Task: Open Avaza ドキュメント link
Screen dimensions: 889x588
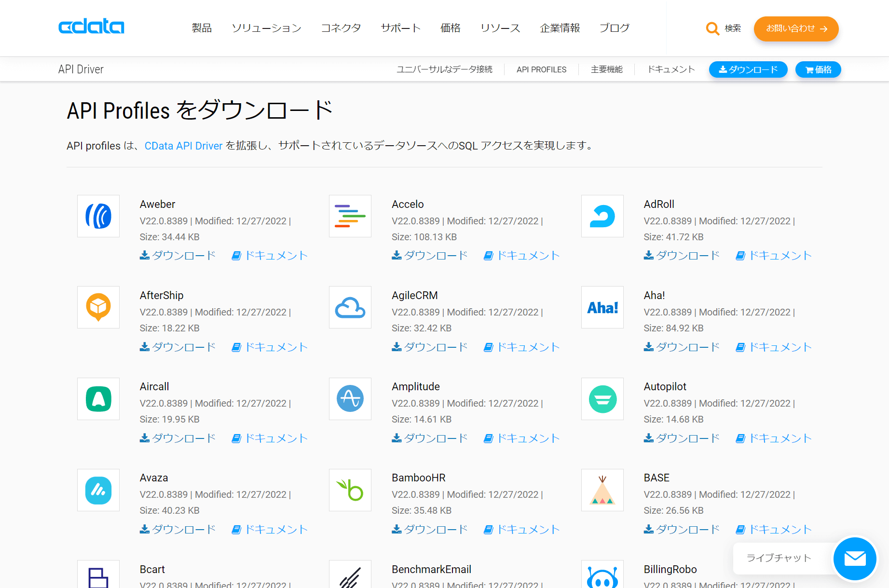Action: (x=270, y=529)
